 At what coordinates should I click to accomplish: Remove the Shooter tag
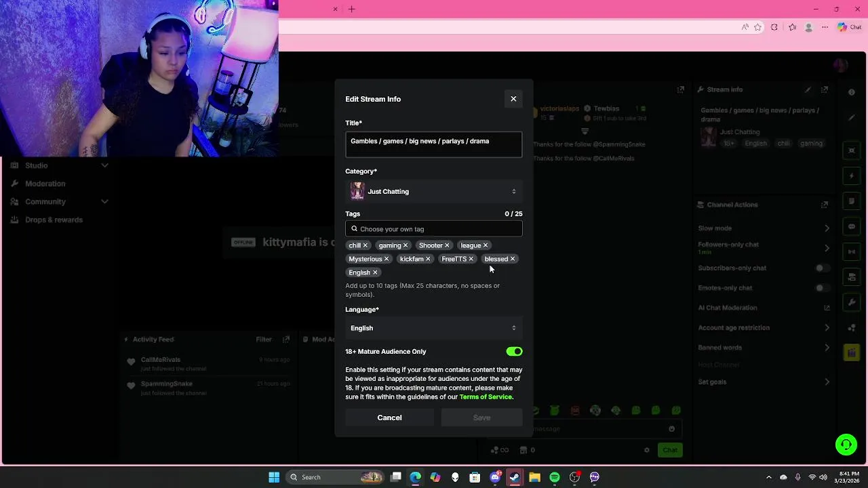point(447,245)
